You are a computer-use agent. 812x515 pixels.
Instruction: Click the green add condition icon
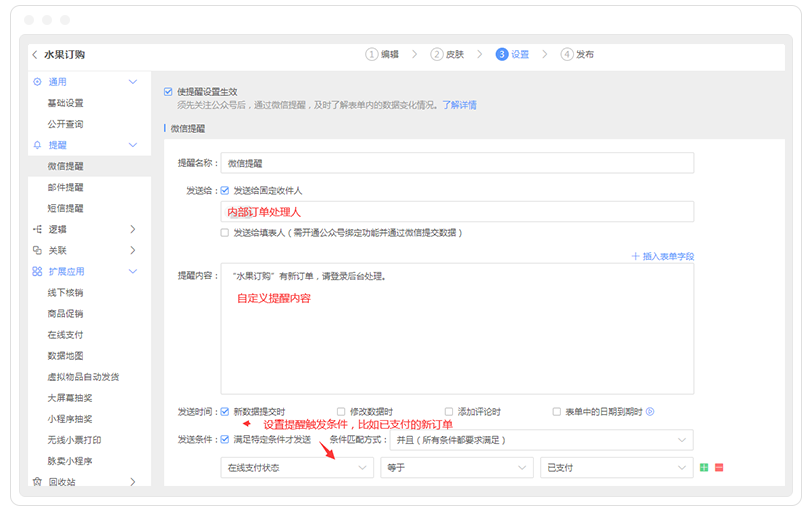coord(704,467)
